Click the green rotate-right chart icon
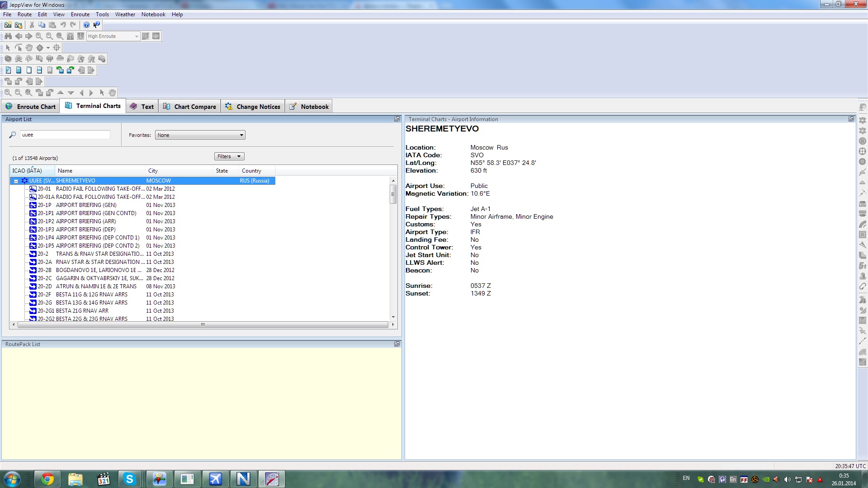Screen dimensions: 868x488 tap(71, 70)
